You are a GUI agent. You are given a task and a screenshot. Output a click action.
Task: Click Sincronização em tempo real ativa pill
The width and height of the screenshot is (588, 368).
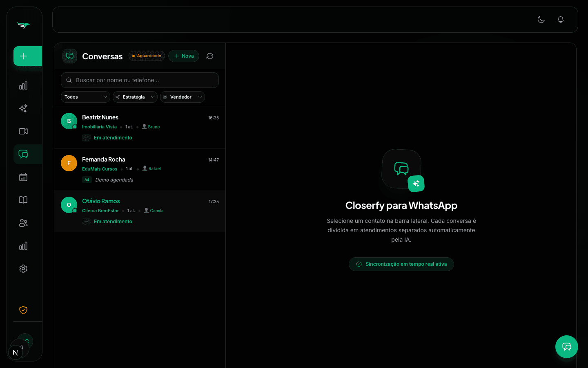(x=401, y=264)
